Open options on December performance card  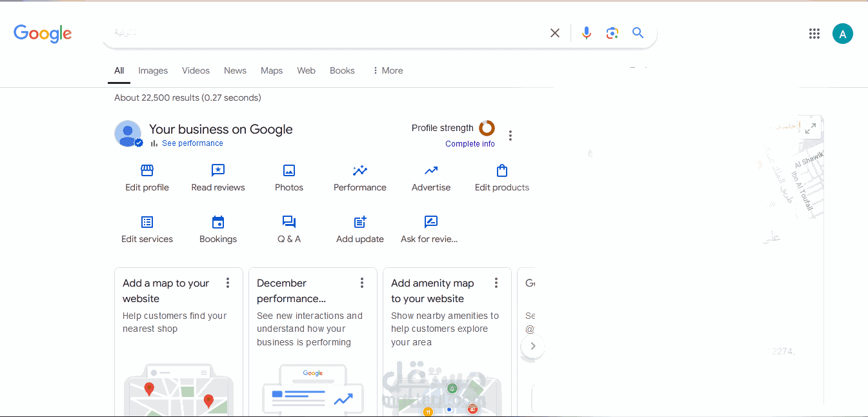(362, 283)
